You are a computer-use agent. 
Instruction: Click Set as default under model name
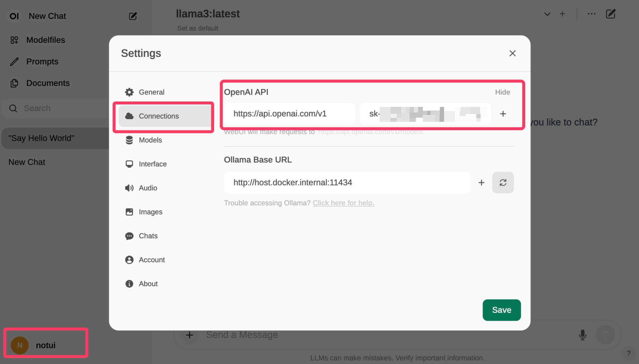click(x=198, y=28)
